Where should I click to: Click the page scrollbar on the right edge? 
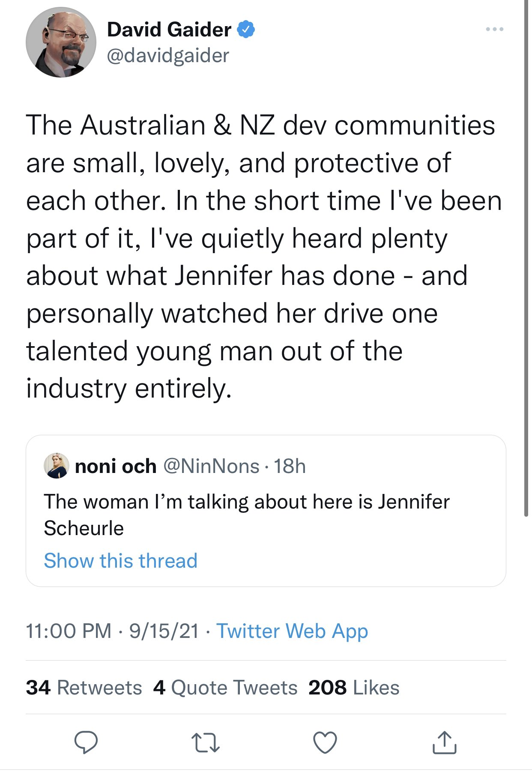(x=526, y=257)
